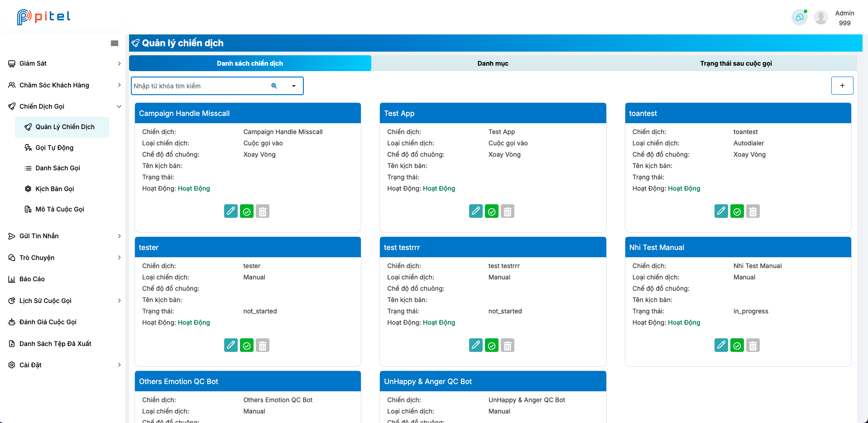
Task: Click the search magnifier icon
Action: (274, 86)
